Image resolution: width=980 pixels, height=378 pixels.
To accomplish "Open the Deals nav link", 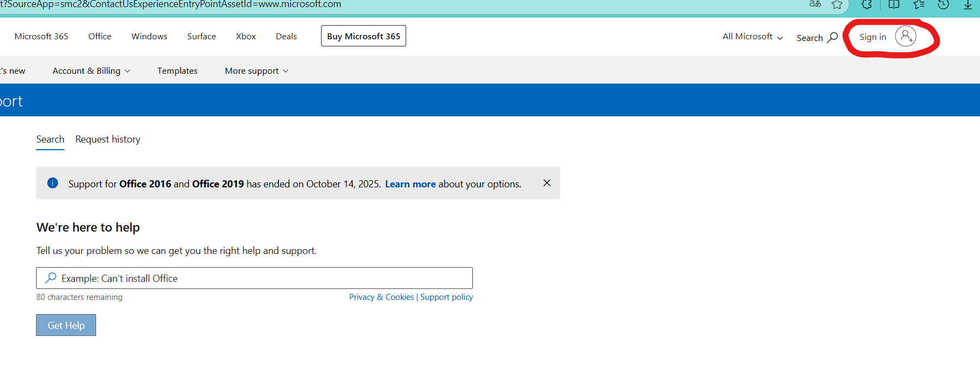I will pos(286,36).
